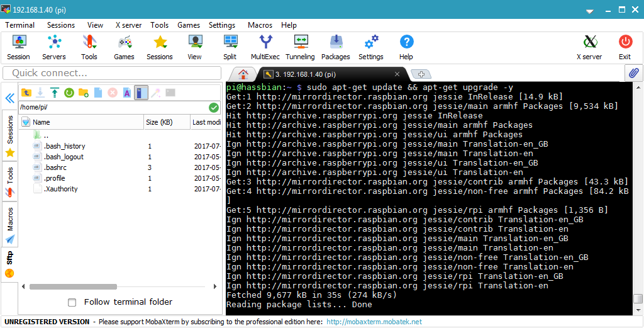Open the Games menu in menu bar
Viewport: 644px width, 328px height.
pos(189,25)
